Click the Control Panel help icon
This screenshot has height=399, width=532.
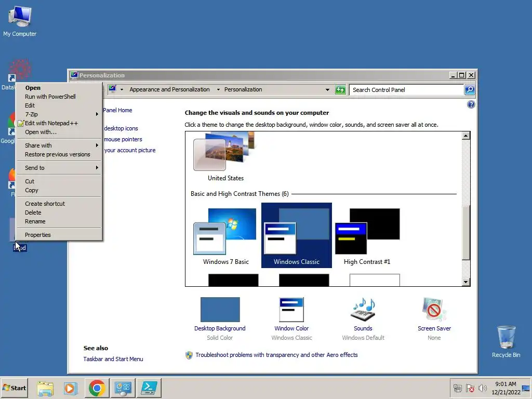pos(471,104)
